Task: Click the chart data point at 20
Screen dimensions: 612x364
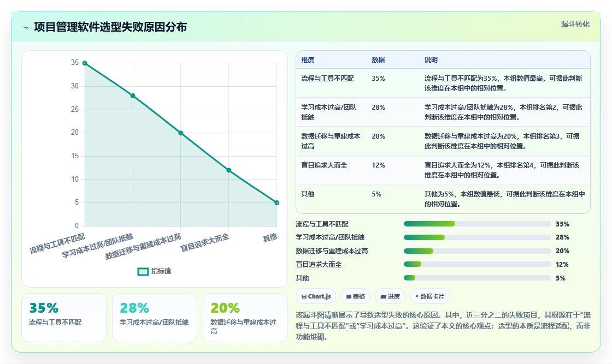Action: tap(181, 133)
